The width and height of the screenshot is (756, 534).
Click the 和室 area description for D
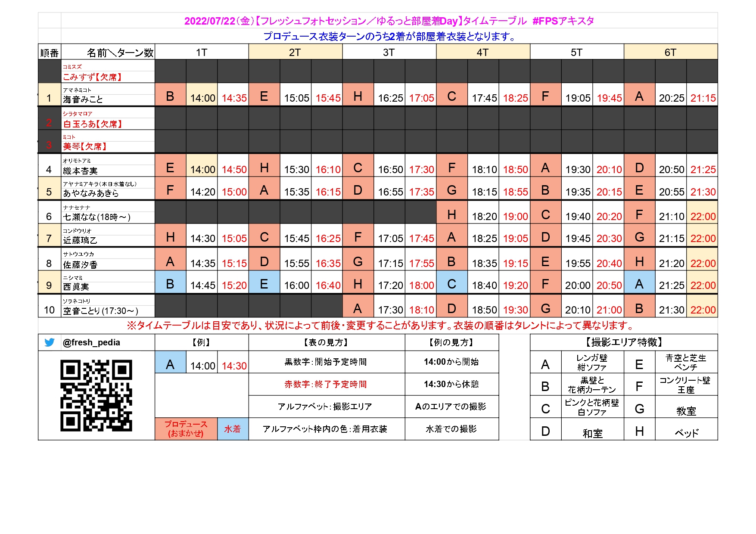point(592,432)
